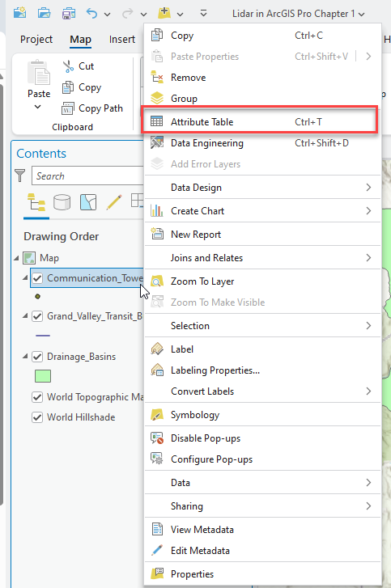The image size is (391, 588).
Task: Choose Configure Pop-ups menu entry
Action: [x=262, y=459]
